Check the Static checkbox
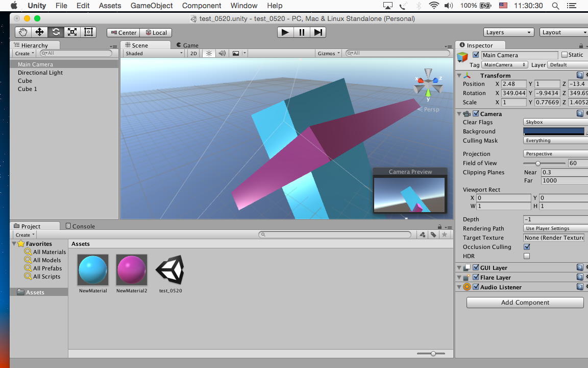 tap(564, 55)
